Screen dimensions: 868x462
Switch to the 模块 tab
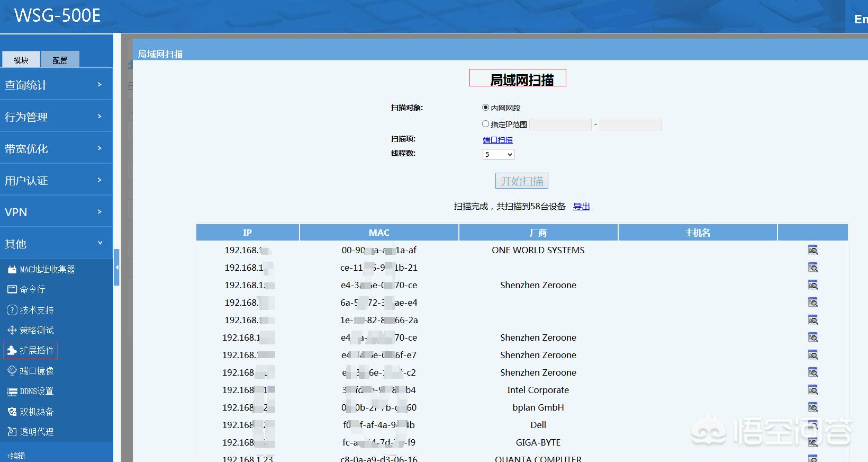(21, 60)
